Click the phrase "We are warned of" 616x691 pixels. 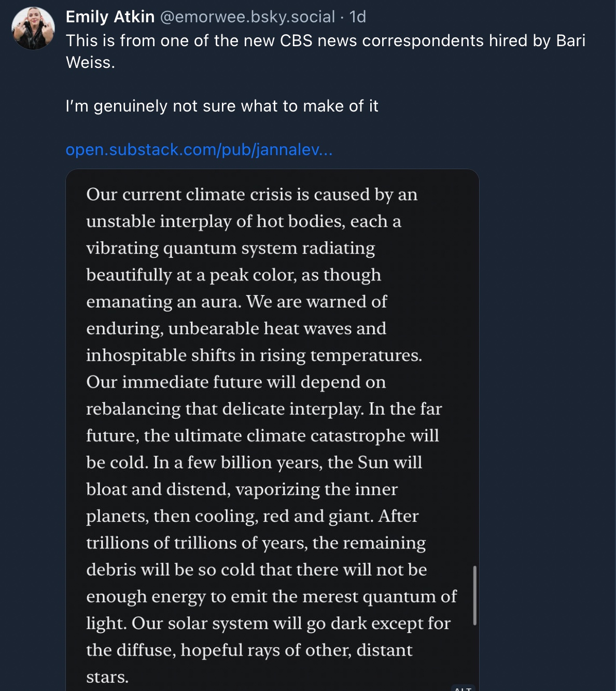316,301
